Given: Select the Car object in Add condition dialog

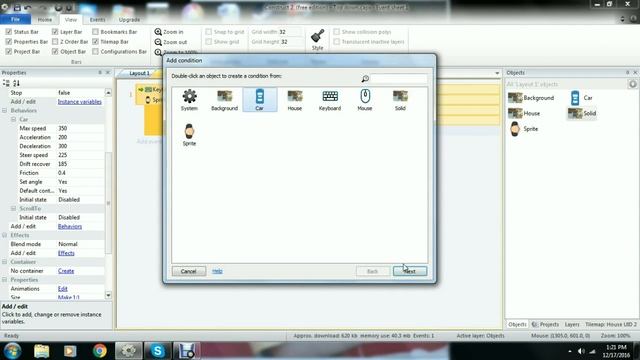Looking at the screenshot, I should click(260, 100).
